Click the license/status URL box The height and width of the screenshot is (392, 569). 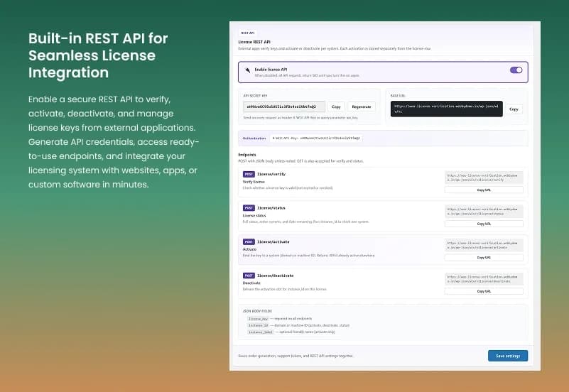(484, 212)
